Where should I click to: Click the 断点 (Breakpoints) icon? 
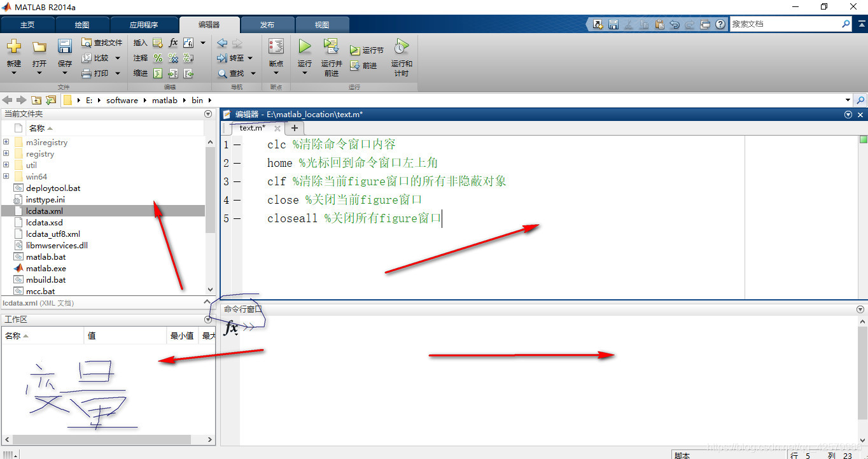pos(276,46)
